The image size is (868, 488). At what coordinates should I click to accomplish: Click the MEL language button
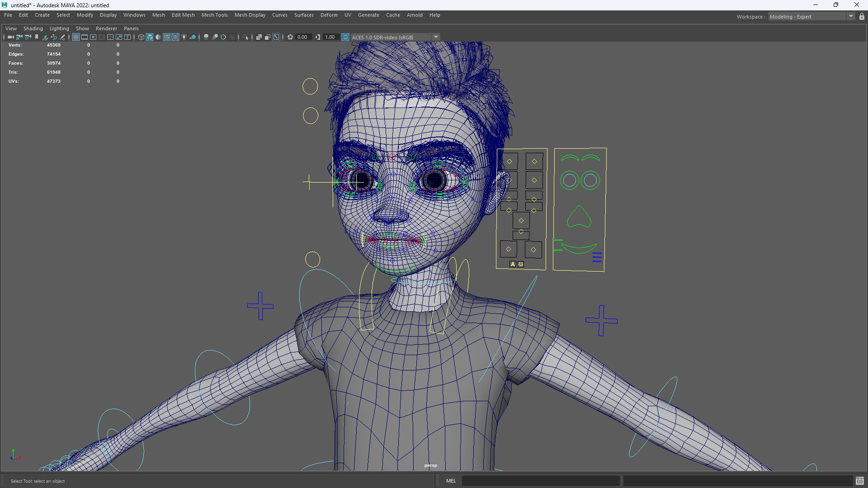tap(451, 481)
